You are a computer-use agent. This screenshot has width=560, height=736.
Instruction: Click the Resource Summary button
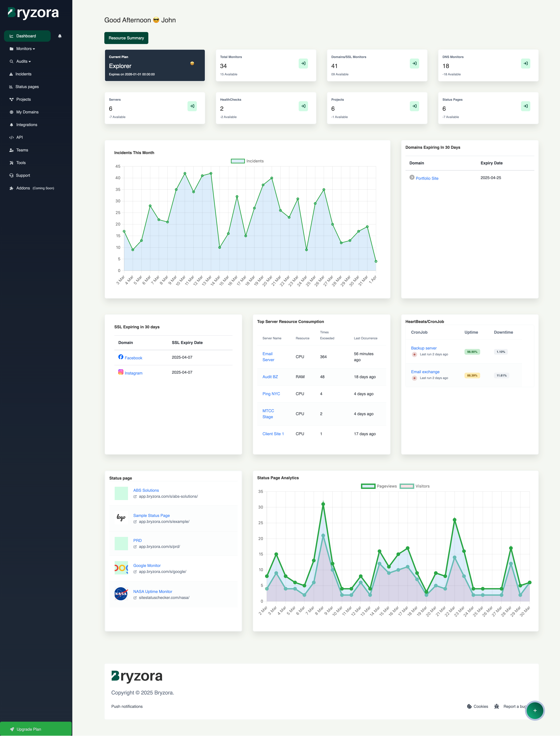pos(126,38)
